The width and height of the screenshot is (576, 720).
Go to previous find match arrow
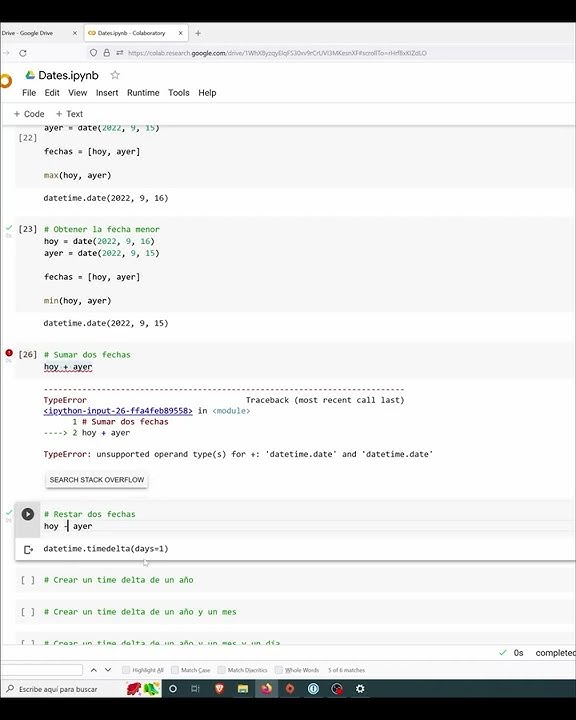94,670
